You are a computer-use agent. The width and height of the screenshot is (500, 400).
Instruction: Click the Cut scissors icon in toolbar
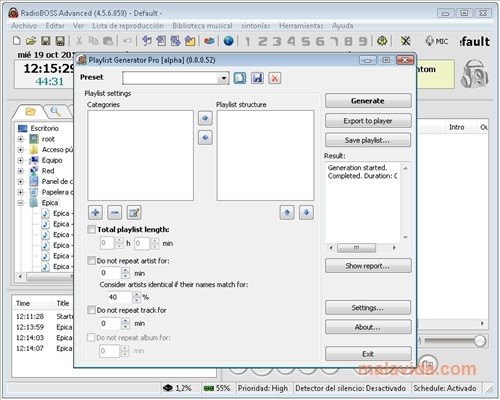coord(79,41)
